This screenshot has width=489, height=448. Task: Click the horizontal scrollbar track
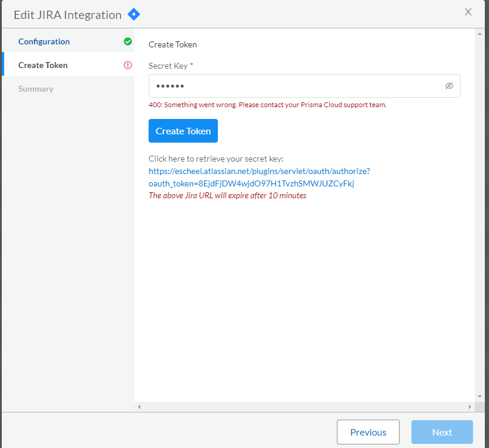[x=304, y=407]
